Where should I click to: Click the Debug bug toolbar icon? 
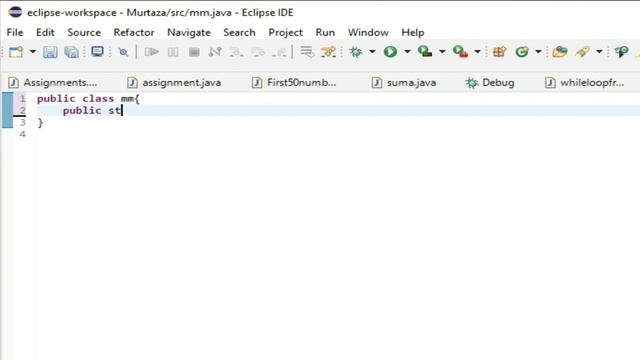(356, 52)
